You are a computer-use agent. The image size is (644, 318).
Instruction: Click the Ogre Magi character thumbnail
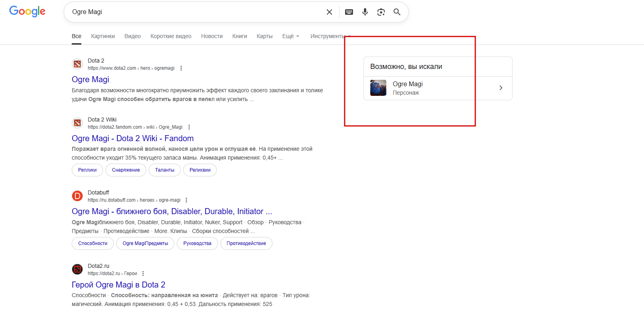(378, 88)
